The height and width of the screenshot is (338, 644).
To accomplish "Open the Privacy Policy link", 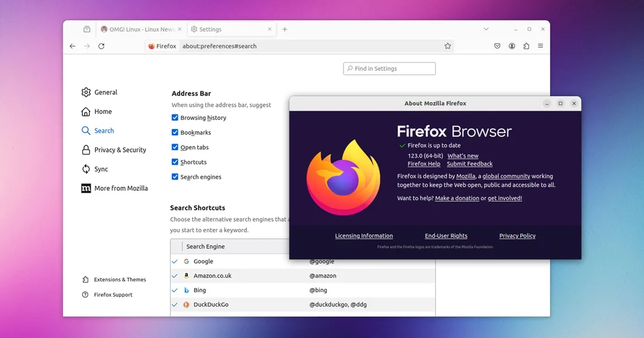I will (518, 235).
